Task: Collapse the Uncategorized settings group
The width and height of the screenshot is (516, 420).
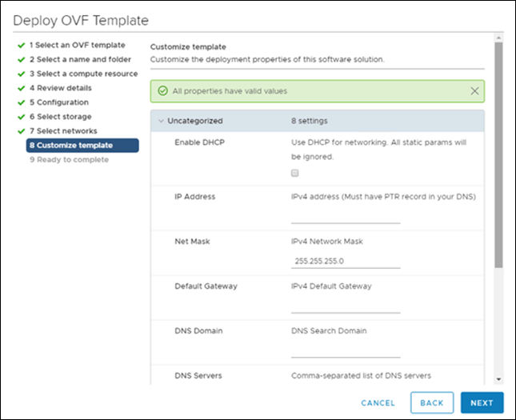Action: click(x=161, y=122)
